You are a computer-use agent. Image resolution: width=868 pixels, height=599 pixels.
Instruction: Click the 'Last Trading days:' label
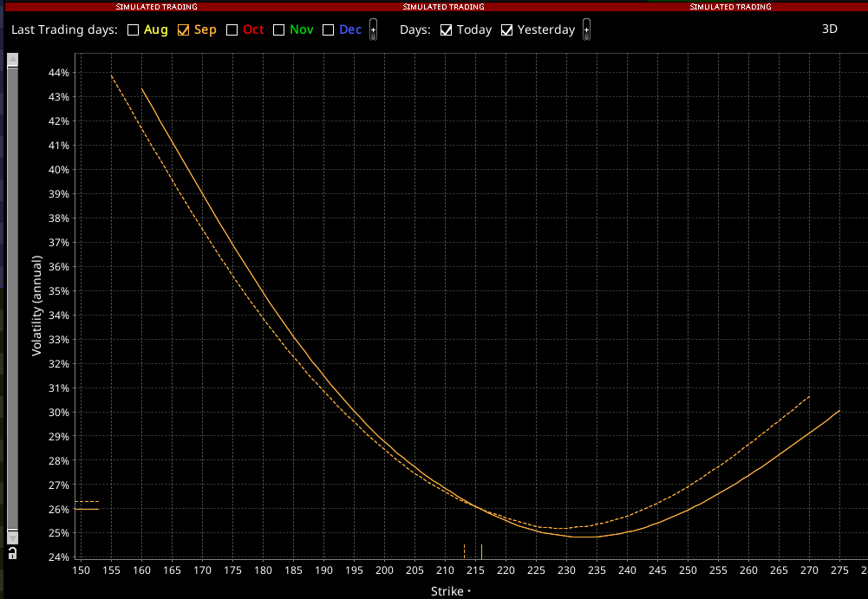(64, 29)
